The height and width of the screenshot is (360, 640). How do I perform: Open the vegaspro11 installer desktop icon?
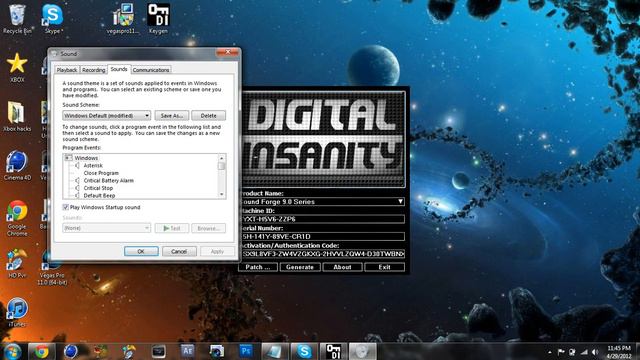pos(123,19)
